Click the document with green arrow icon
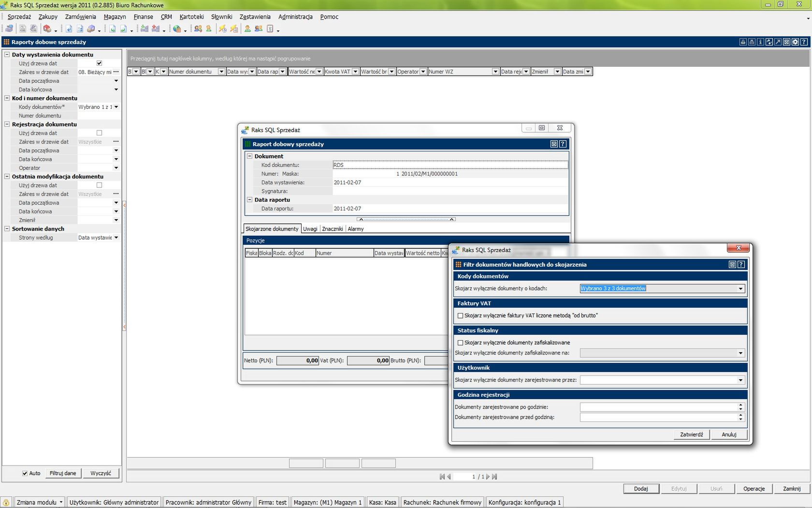The image size is (812, 508). coord(112,29)
